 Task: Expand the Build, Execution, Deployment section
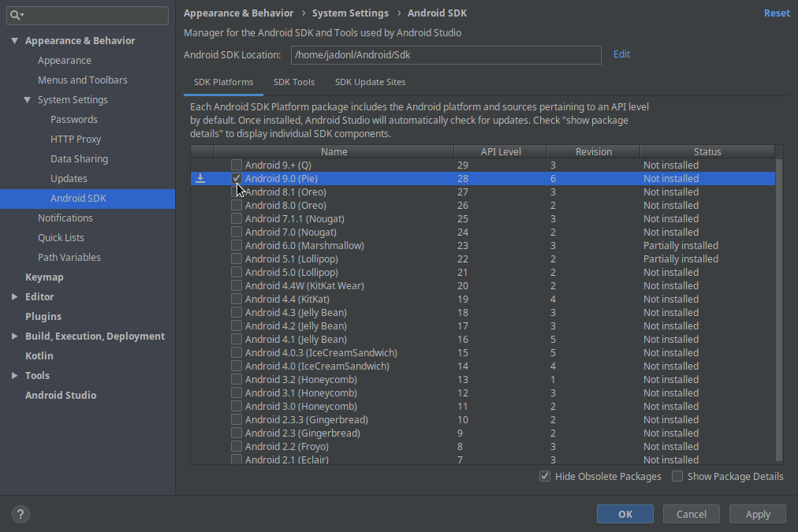pos(15,337)
